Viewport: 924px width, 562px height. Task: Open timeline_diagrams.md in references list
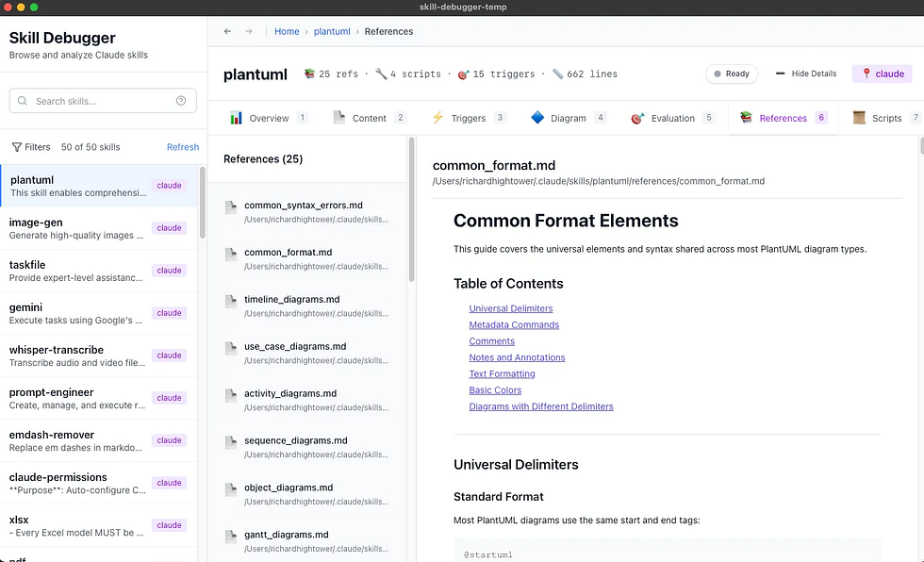click(291, 299)
